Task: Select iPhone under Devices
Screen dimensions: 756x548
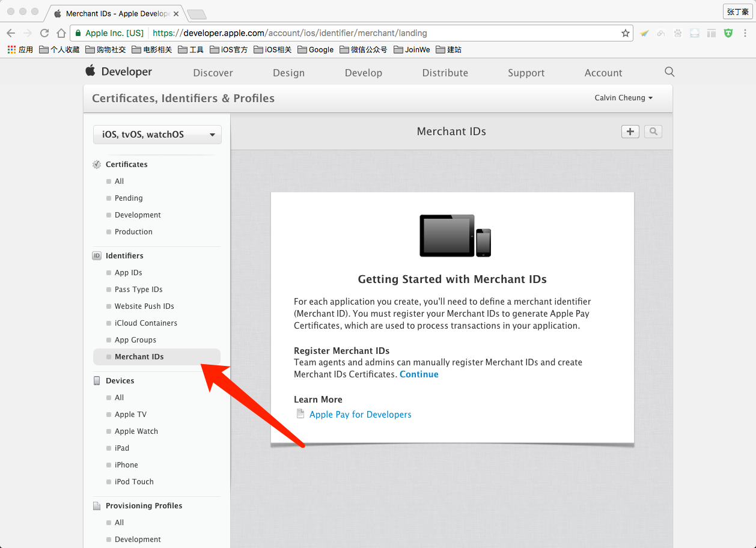Action: pos(126,464)
